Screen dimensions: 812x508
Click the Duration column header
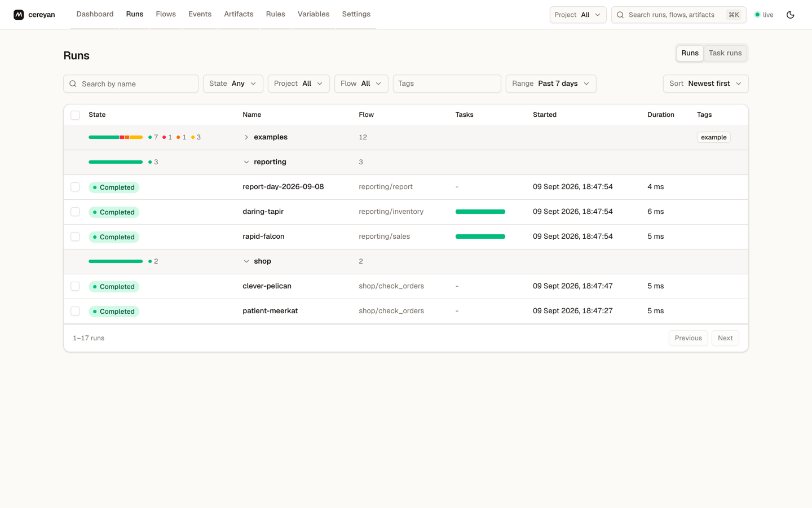pos(661,115)
